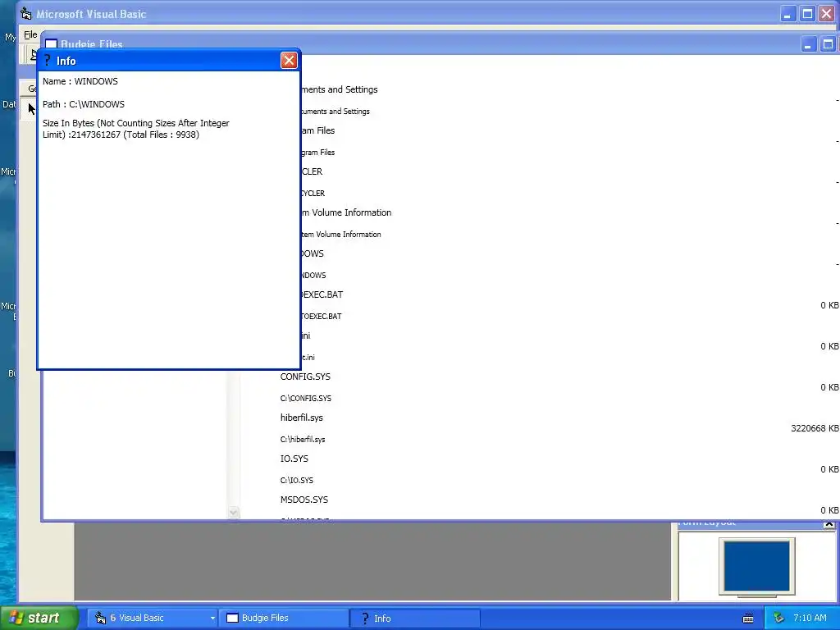The height and width of the screenshot is (630, 840).
Task: Switch to Budgie Files from the taskbar
Action: tap(284, 618)
